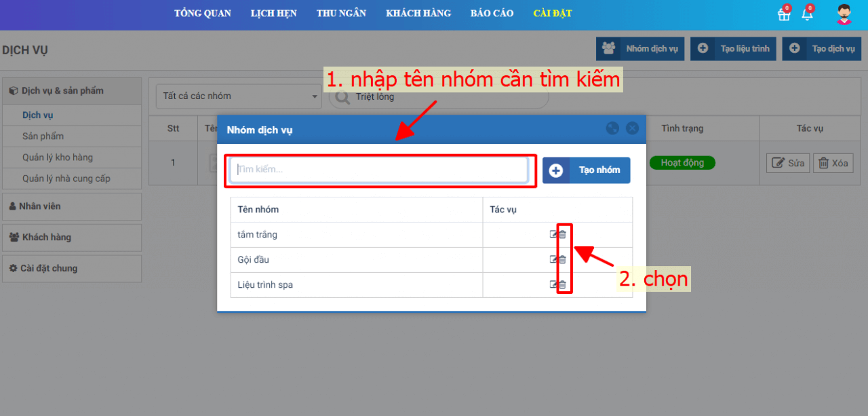Edit the 'Liệu trình spa' group
Viewport: 868px width, 416px height.
pyautogui.click(x=553, y=285)
